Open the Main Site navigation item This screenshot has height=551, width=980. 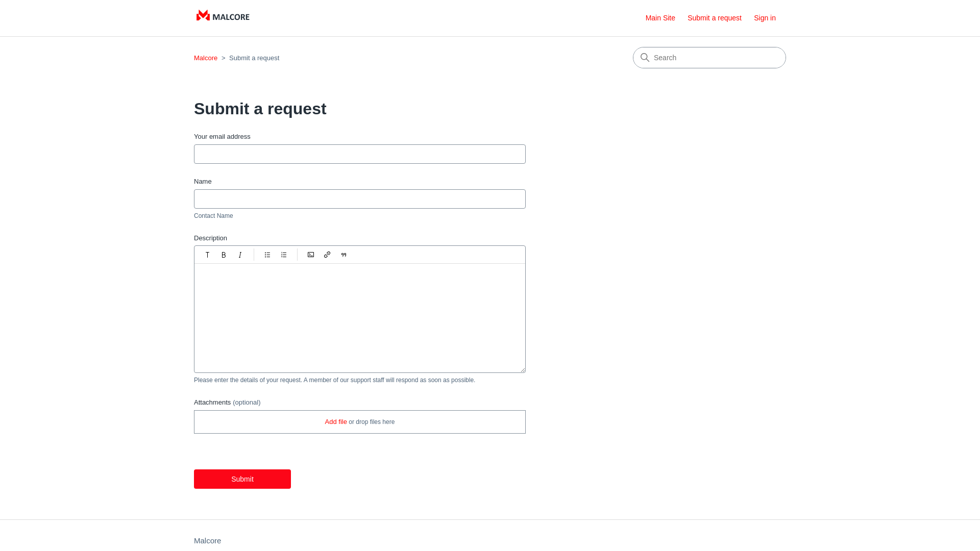pos(660,18)
